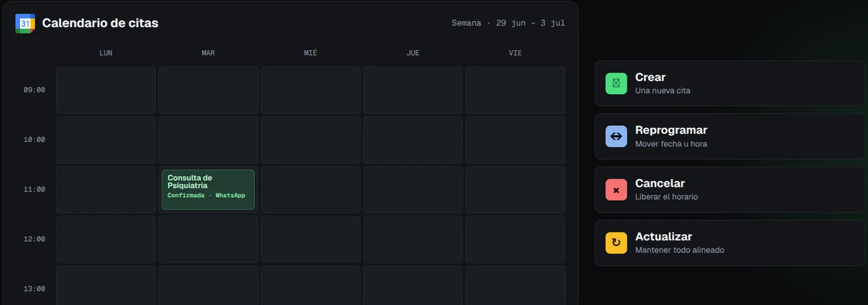Click the JUE column header

pyautogui.click(x=413, y=53)
